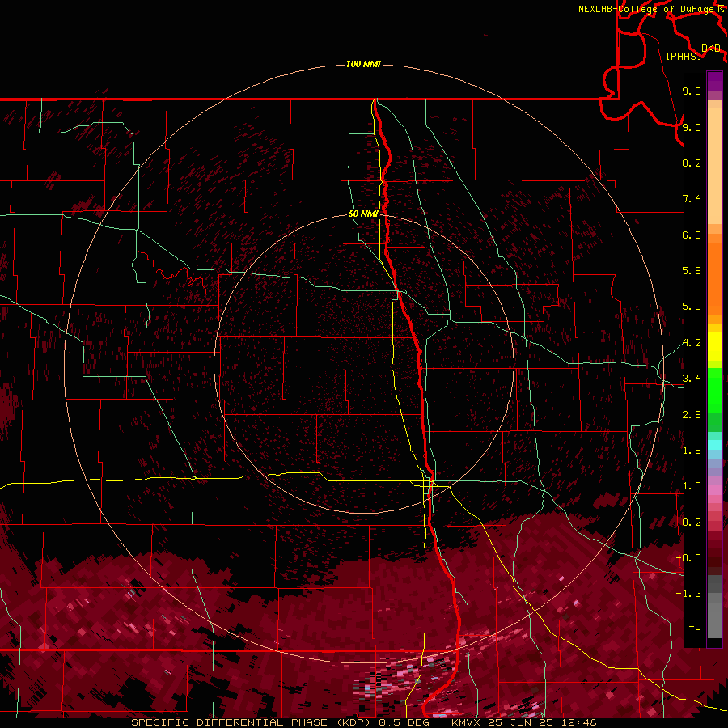Click the 9.8 color scale value
The image size is (728, 728).
pos(692,91)
